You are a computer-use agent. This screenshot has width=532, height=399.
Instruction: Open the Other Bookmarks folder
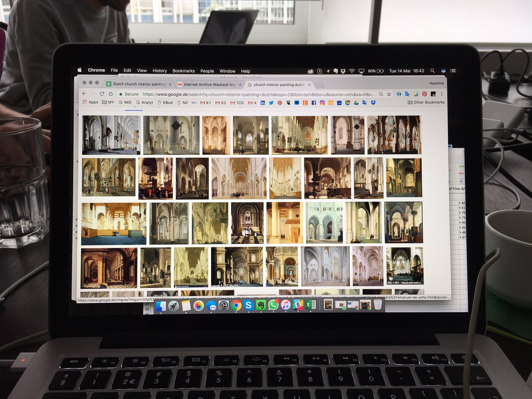[x=426, y=102]
